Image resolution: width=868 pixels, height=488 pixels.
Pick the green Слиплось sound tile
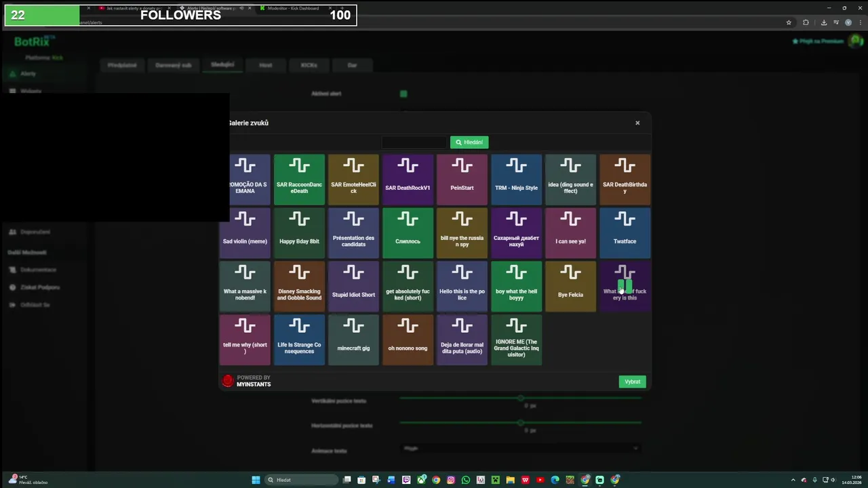[x=408, y=233]
